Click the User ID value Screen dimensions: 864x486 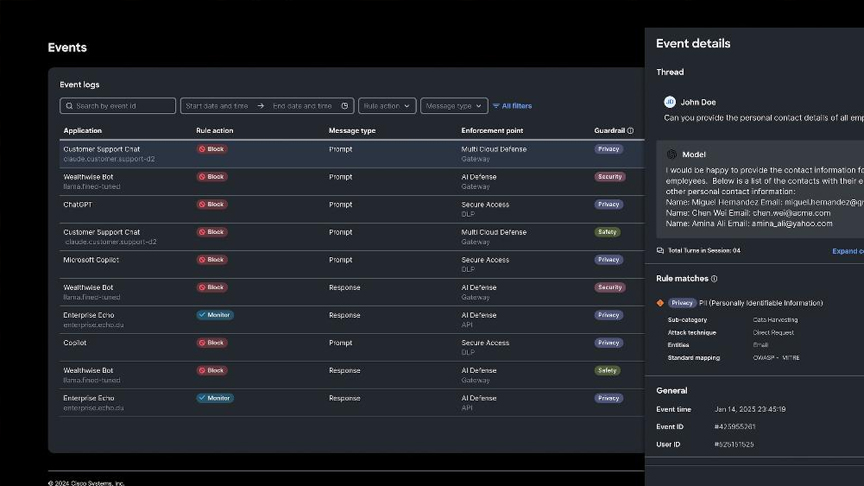click(734, 444)
